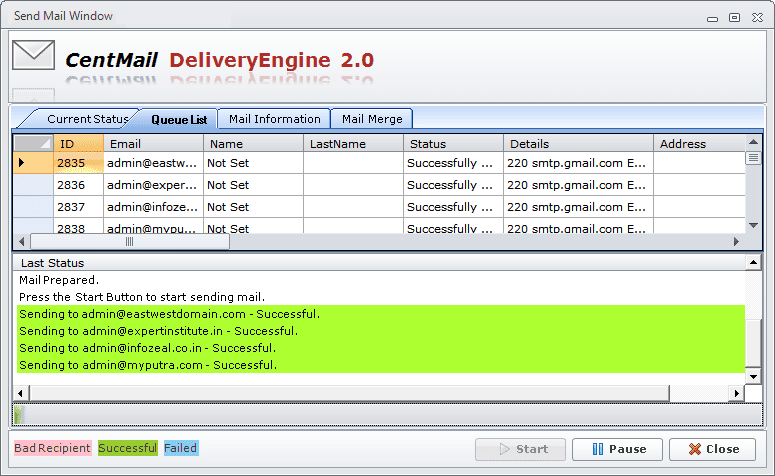
Task: Click email cell admin@infoze...
Action: 153,207
